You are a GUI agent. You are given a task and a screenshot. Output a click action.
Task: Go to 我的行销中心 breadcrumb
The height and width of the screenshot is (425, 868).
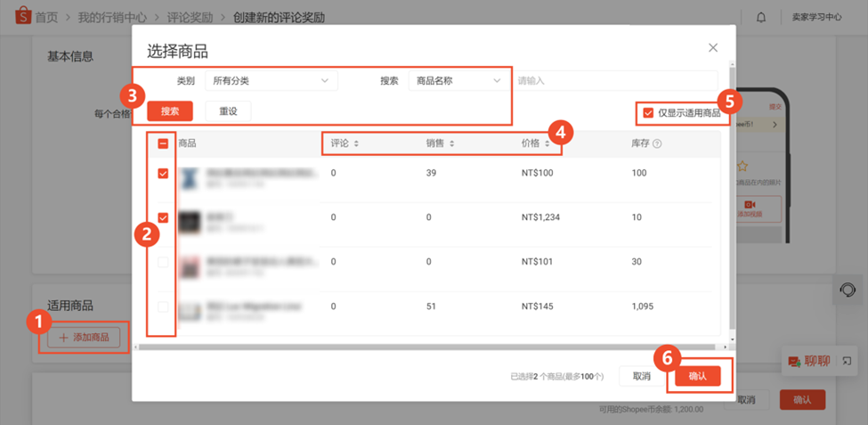tap(111, 17)
